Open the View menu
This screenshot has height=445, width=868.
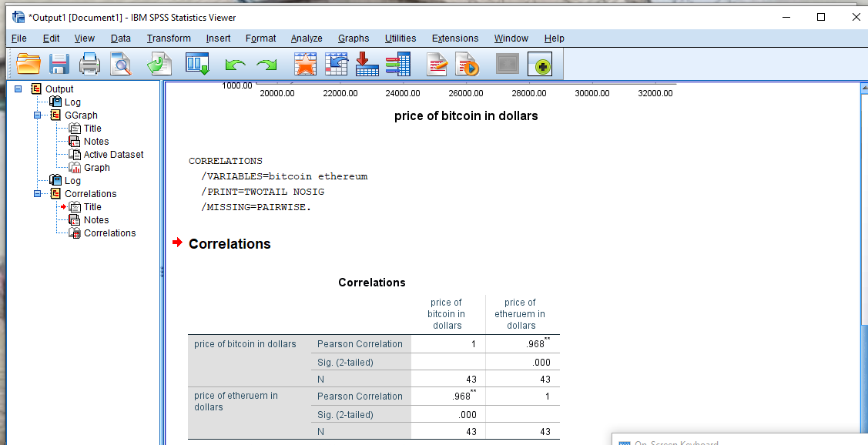tap(84, 38)
